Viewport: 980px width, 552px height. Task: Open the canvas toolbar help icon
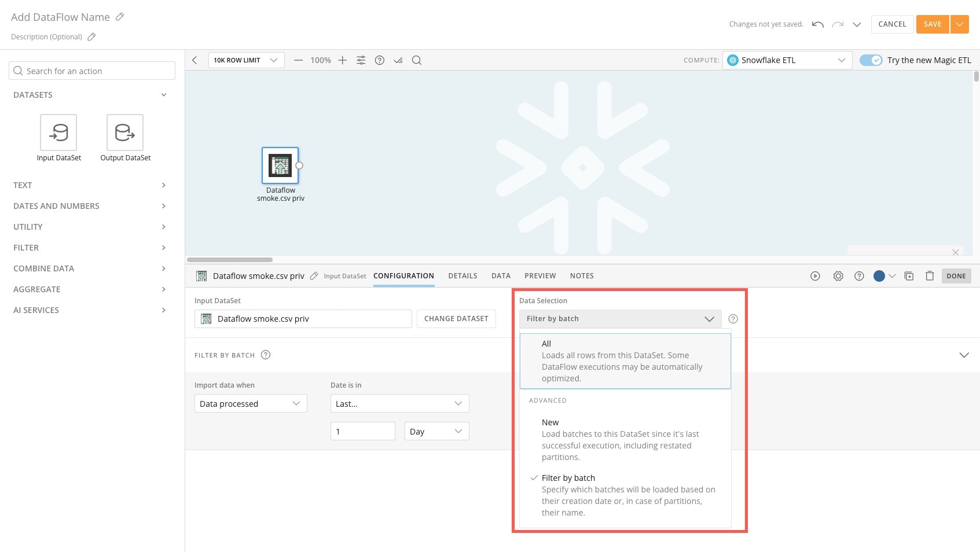380,60
